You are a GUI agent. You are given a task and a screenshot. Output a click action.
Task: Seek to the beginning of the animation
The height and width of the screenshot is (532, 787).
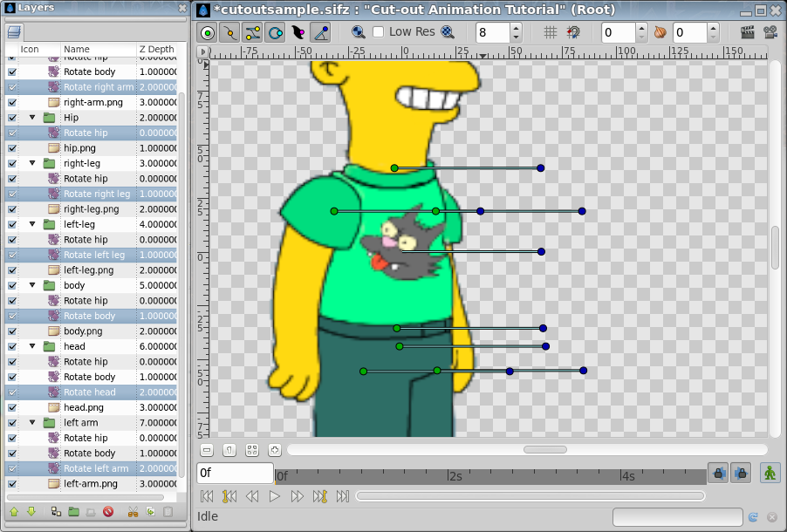click(x=206, y=496)
